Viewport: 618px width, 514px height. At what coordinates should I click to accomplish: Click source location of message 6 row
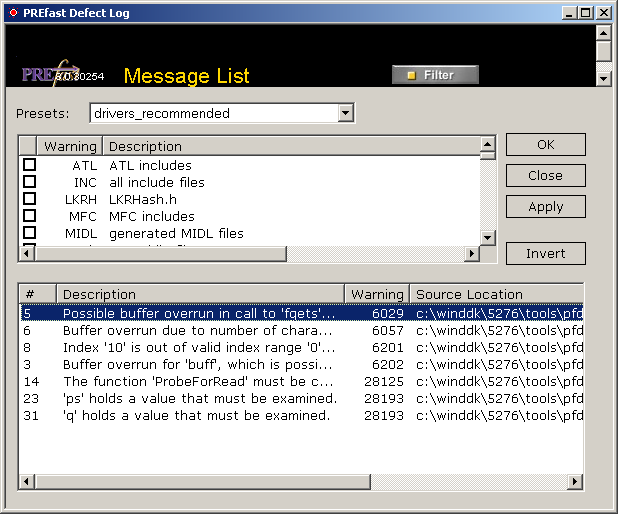(x=499, y=330)
